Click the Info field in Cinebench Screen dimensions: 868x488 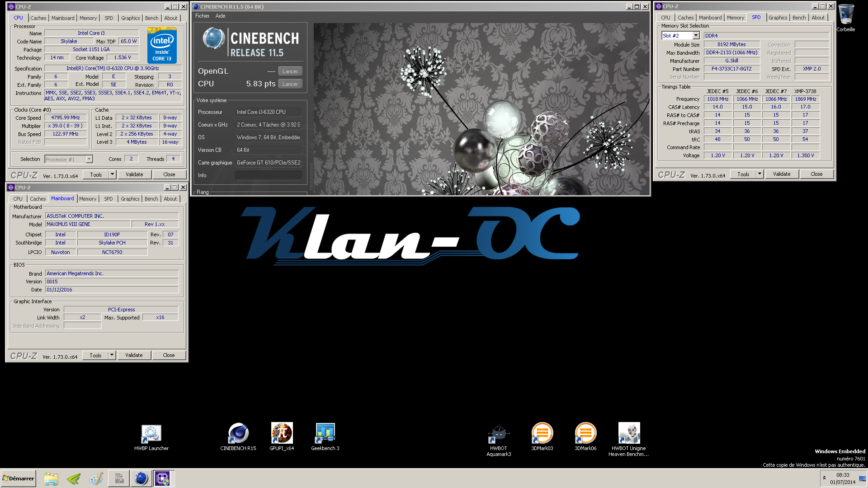pyautogui.click(x=269, y=175)
